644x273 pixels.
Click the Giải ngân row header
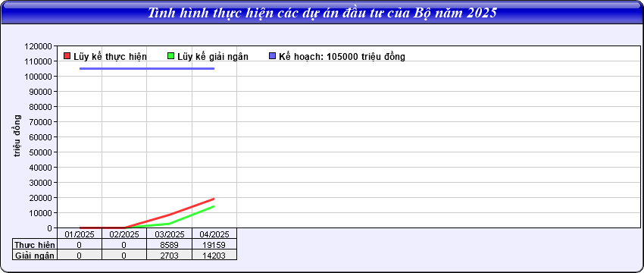[35, 255]
